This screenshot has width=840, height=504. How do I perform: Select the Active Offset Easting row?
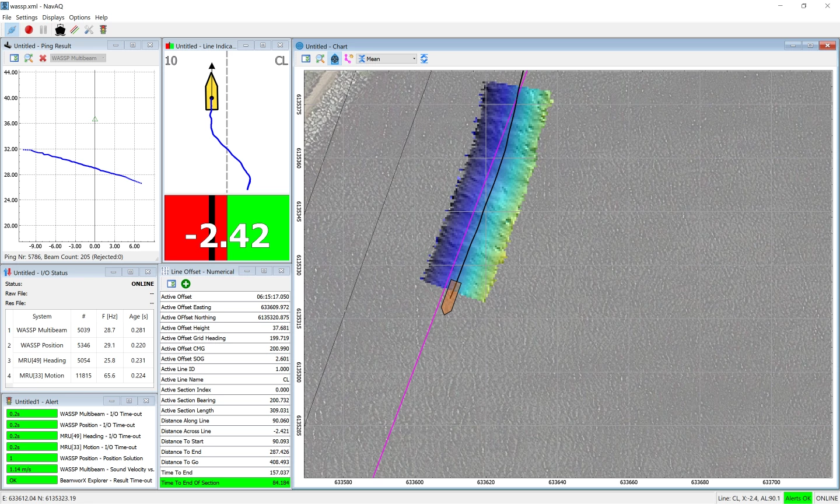pyautogui.click(x=225, y=307)
